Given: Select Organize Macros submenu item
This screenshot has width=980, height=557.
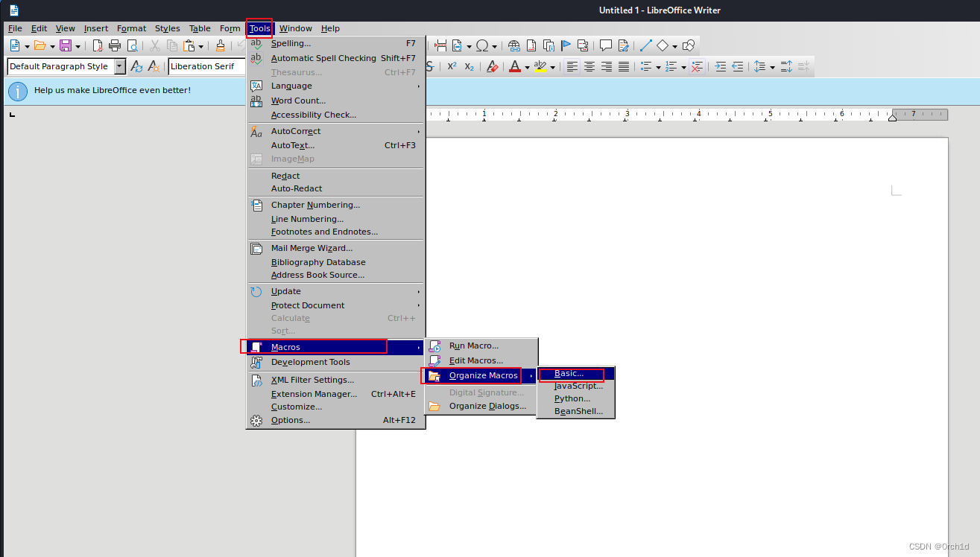Looking at the screenshot, I should [481, 375].
